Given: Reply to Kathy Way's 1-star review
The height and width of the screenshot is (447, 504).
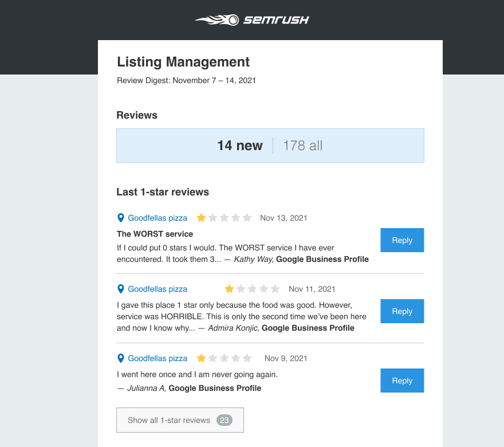Looking at the screenshot, I should (402, 240).
